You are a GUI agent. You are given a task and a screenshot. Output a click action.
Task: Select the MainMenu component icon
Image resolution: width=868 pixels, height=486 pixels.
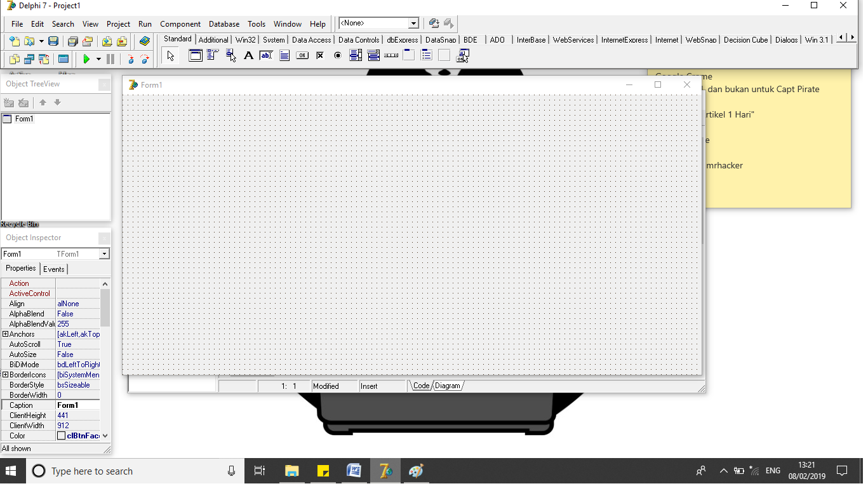tap(213, 56)
